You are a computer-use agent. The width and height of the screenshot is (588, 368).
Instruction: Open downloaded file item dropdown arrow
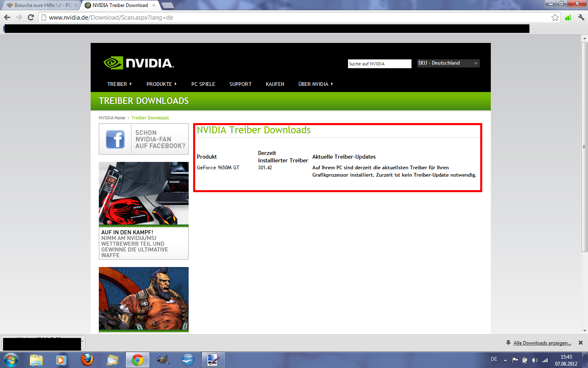[82, 341]
